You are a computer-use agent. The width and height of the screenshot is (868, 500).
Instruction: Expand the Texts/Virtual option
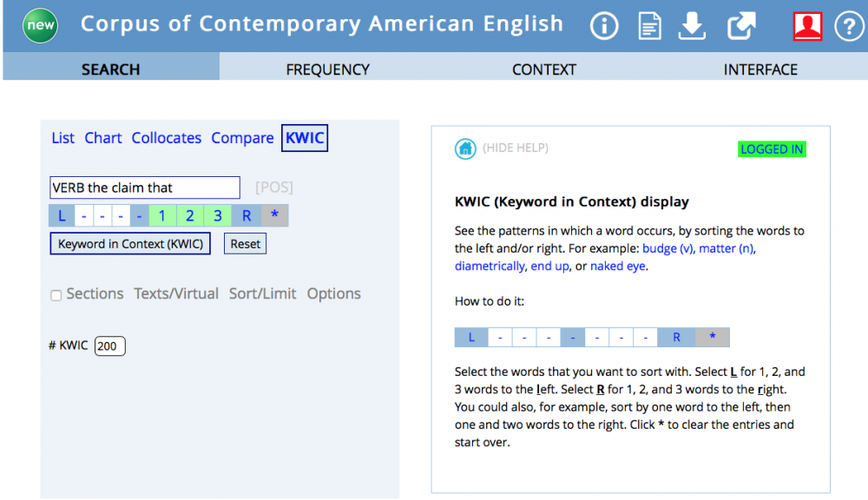click(x=176, y=293)
